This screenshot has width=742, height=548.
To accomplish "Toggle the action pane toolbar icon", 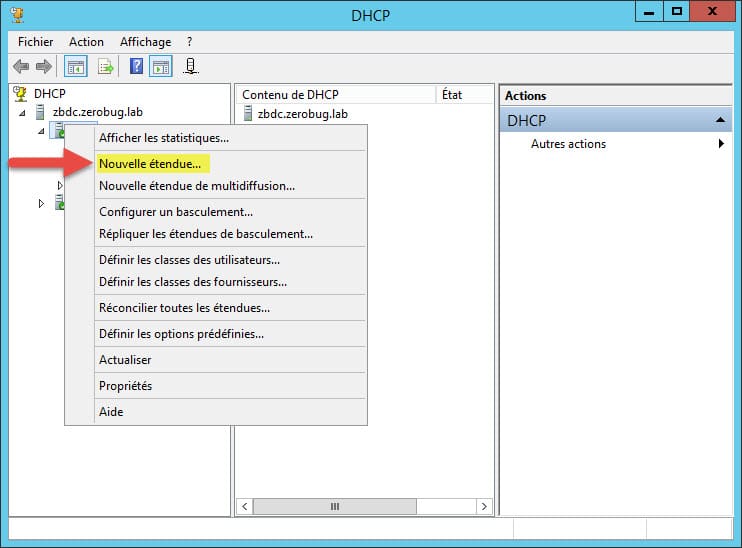I will pyautogui.click(x=160, y=67).
